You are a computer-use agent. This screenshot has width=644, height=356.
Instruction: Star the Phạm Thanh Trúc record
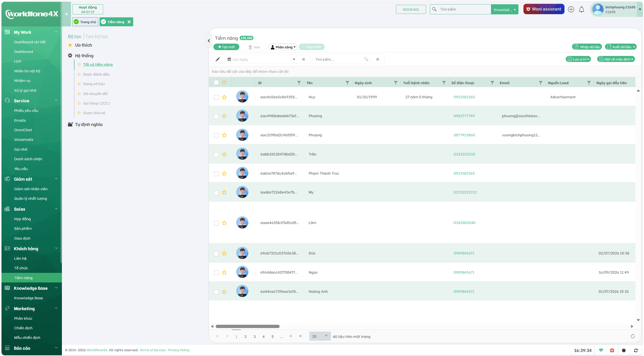(x=224, y=174)
